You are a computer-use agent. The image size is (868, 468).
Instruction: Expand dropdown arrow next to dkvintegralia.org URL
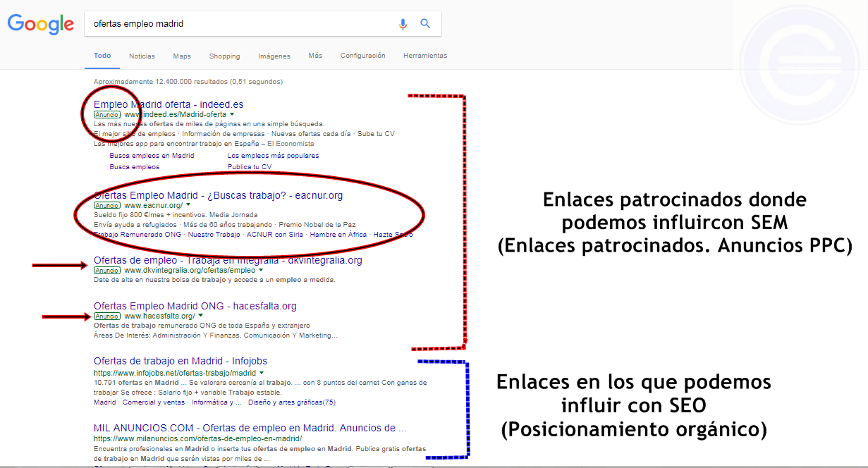261,270
